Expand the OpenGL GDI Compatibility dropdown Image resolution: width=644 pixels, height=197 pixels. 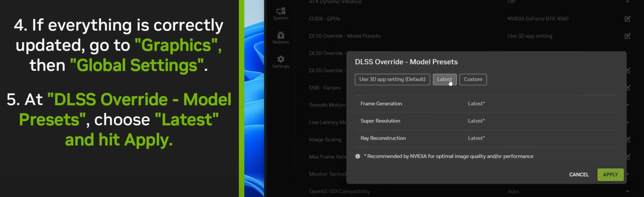click(627, 191)
